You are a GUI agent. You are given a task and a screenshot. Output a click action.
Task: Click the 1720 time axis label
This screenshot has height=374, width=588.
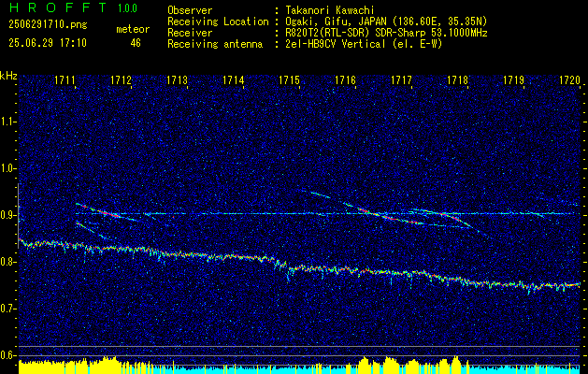[569, 79]
